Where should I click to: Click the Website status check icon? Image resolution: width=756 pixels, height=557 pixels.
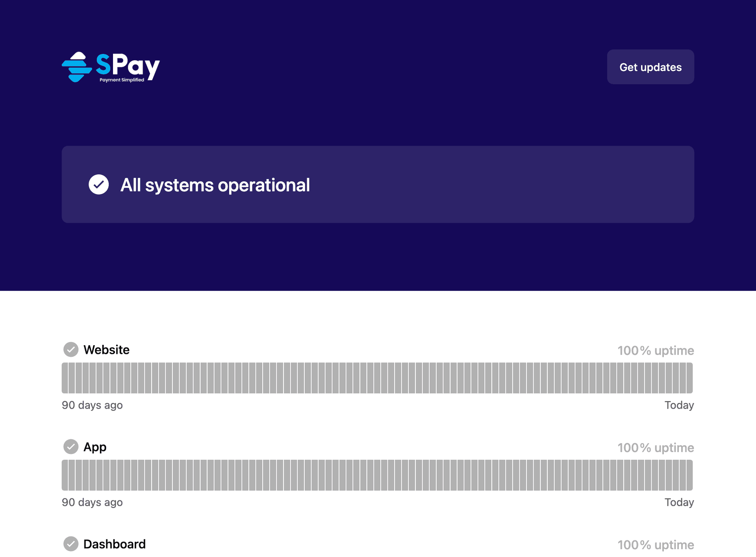[x=71, y=350]
